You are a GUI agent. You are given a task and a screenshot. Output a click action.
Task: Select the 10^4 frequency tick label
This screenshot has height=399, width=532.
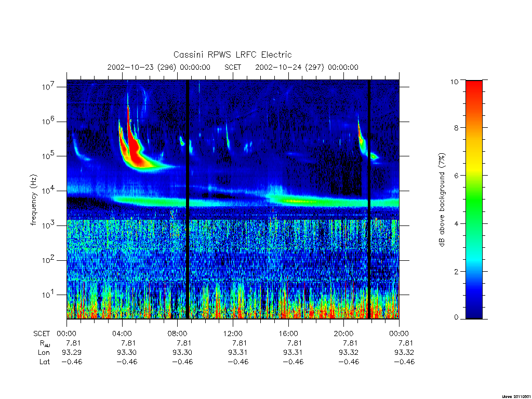coord(48,191)
